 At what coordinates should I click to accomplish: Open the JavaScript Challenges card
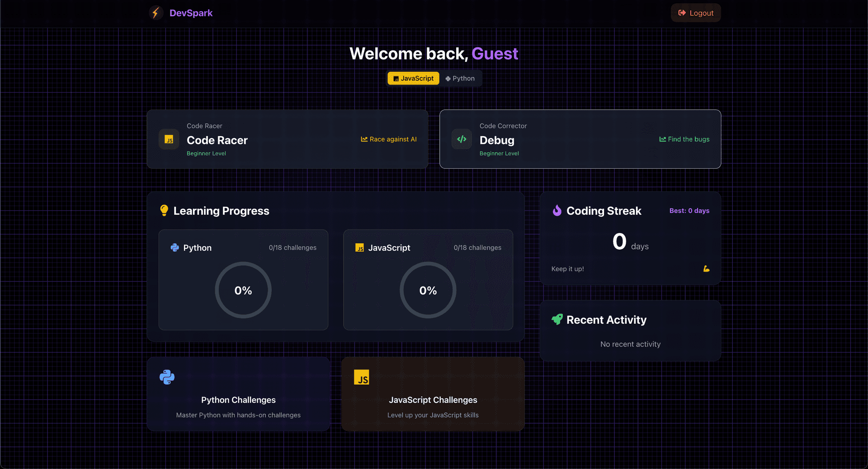click(x=433, y=393)
